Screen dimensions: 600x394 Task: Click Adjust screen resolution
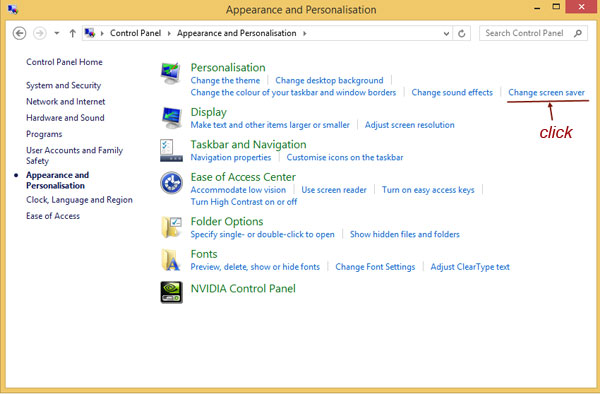[409, 125]
